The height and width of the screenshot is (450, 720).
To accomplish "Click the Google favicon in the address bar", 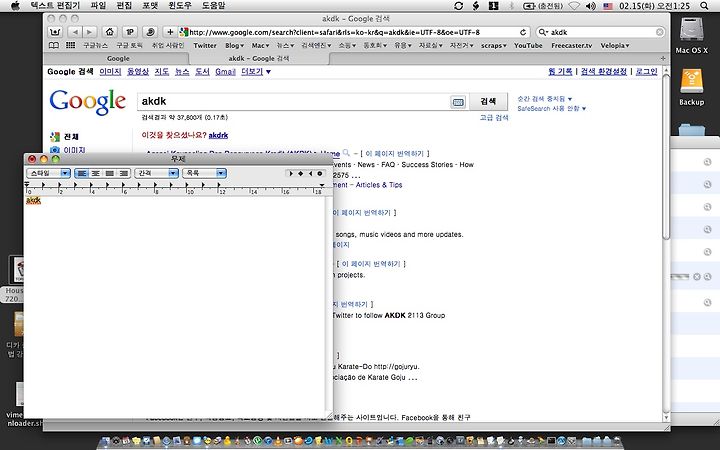I will click(x=184, y=32).
